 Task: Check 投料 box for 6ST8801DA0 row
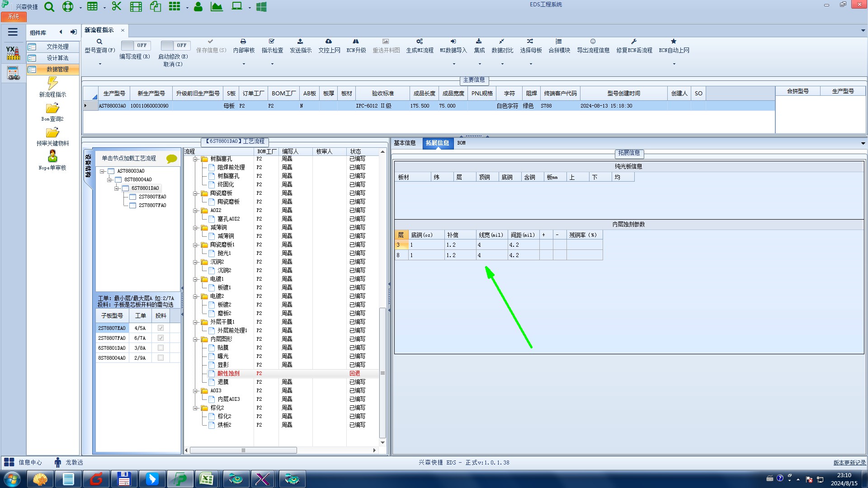(160, 348)
